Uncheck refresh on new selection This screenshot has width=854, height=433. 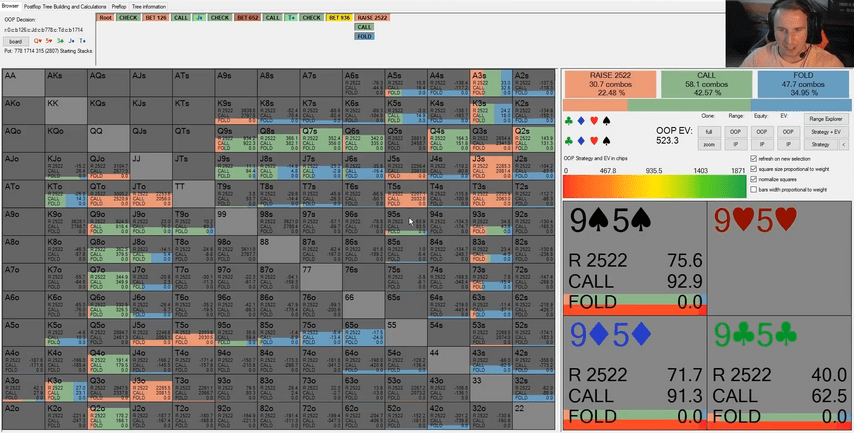pos(753,158)
